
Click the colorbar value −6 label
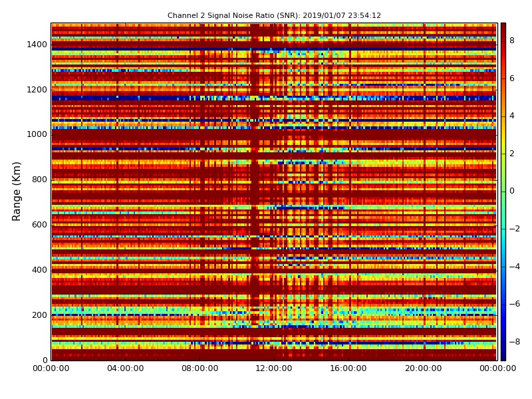515,304
